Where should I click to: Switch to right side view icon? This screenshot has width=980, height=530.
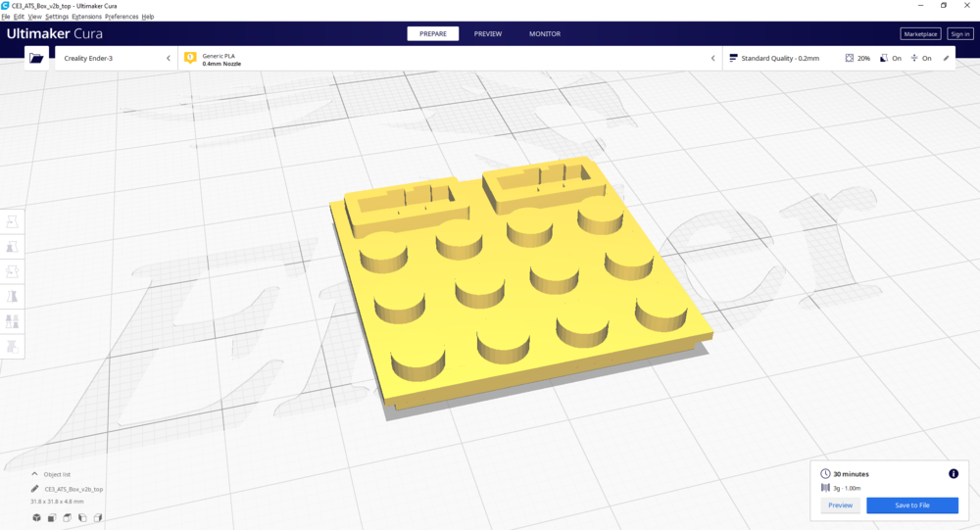97,517
